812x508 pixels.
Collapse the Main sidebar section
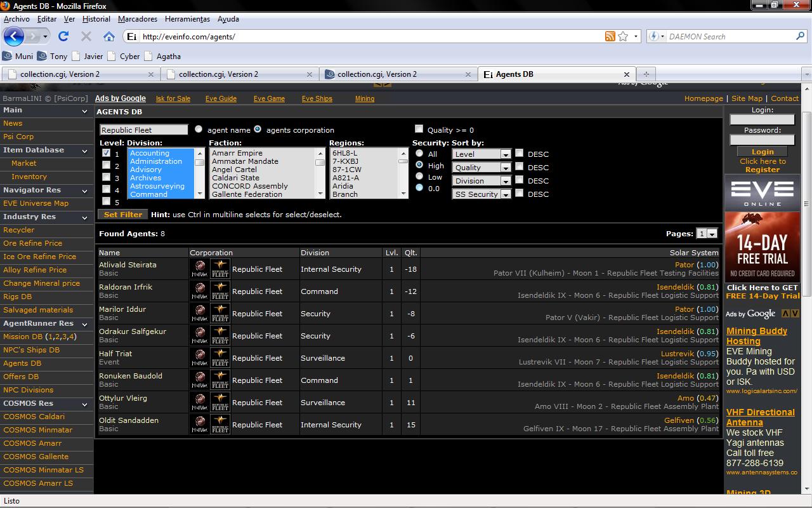pyautogui.click(x=85, y=111)
